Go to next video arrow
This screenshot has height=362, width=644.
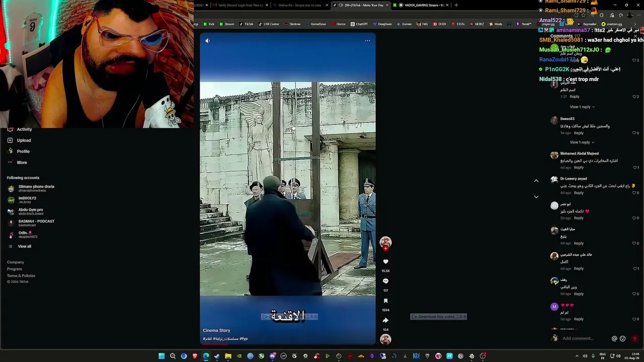coord(536,197)
